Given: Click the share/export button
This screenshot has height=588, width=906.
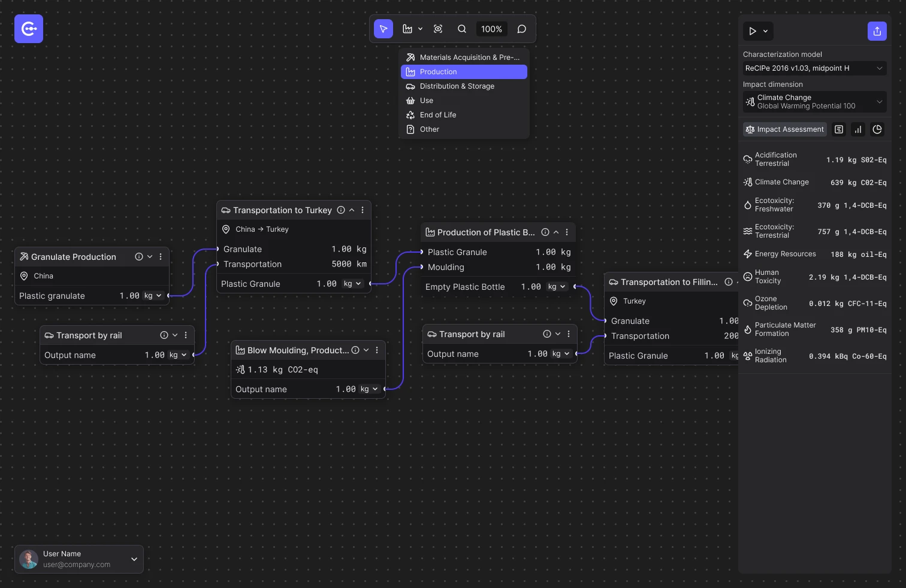Looking at the screenshot, I should [x=877, y=31].
